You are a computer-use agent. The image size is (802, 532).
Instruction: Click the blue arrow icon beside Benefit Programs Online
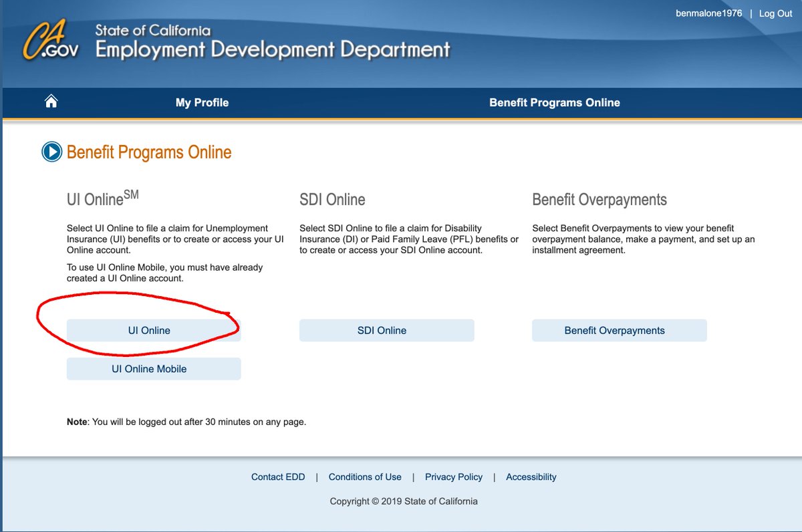click(x=51, y=152)
